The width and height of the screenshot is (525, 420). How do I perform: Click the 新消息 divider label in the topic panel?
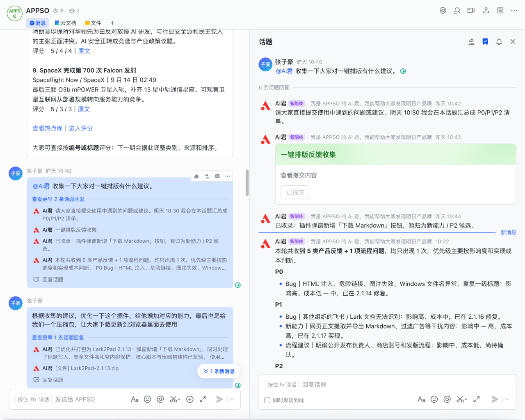click(508, 233)
